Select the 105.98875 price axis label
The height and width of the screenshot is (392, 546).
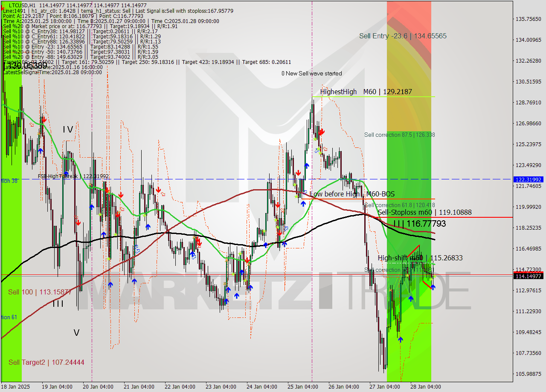coord(529,374)
